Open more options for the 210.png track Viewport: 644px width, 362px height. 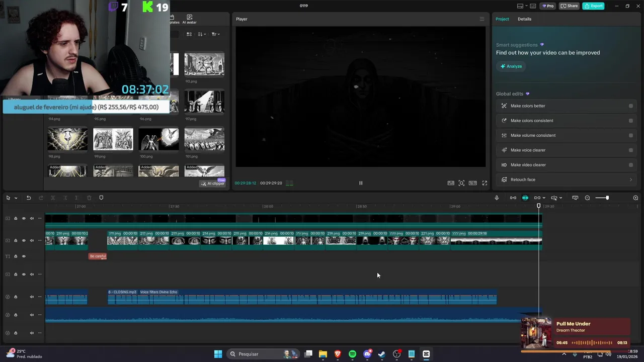(40, 240)
